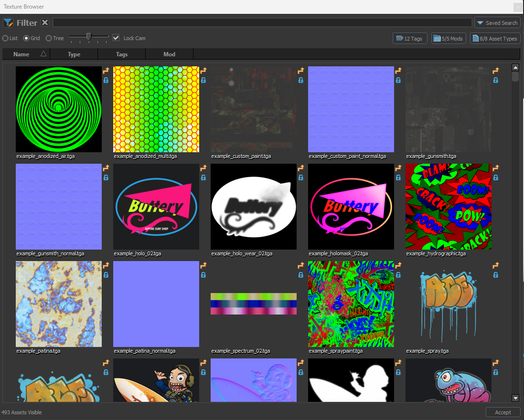Screen dimensions: 524x420
Task: Click lock icon beside example_holomask_02.tga
Action: coord(398,178)
